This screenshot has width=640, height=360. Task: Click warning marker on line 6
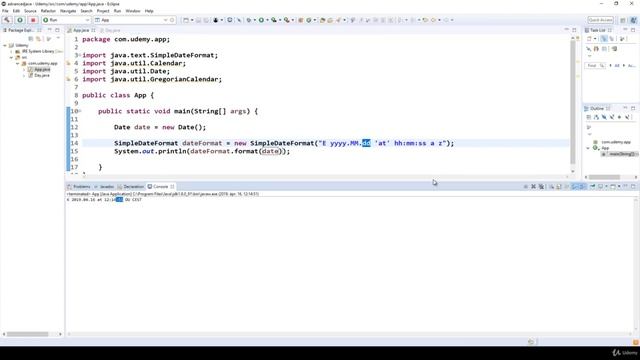tap(69, 79)
